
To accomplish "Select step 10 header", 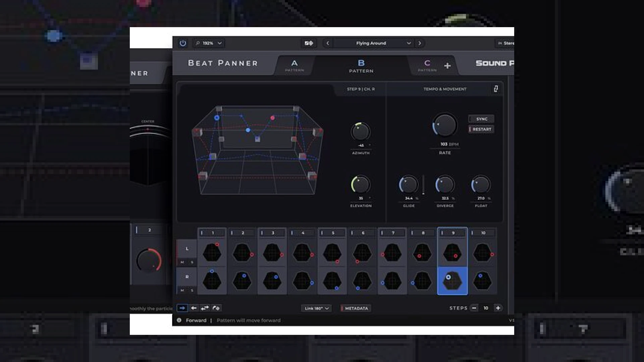I will click(x=483, y=233).
